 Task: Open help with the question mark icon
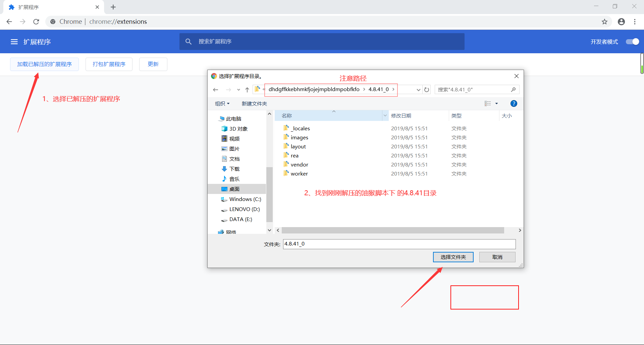coord(514,103)
